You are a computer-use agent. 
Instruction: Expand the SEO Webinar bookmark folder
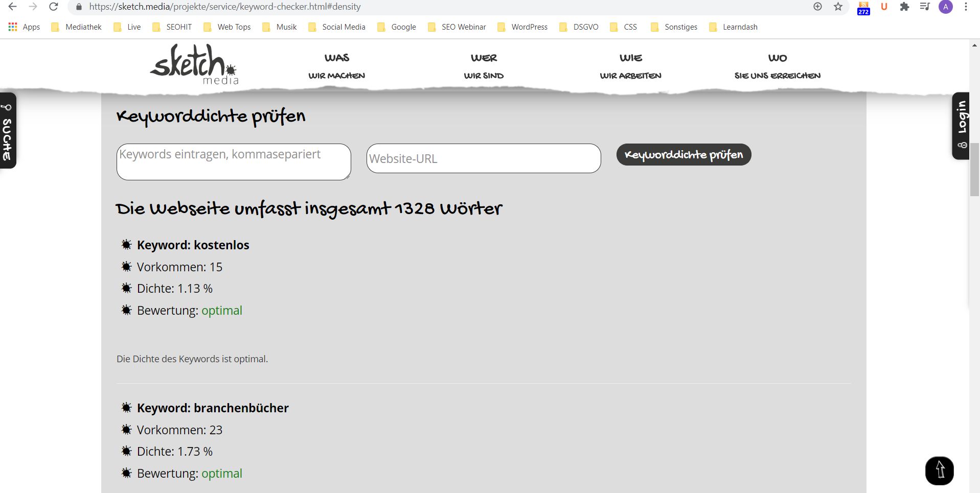pos(457,27)
